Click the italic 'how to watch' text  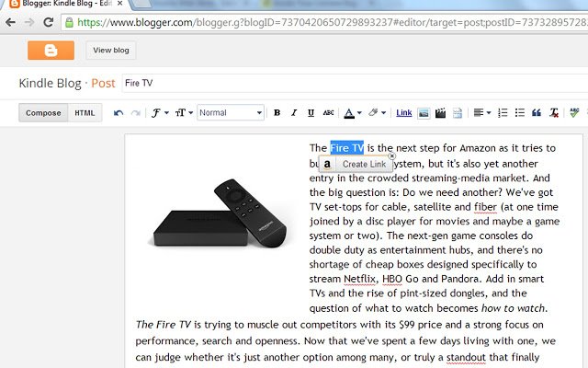pyautogui.click(x=513, y=308)
